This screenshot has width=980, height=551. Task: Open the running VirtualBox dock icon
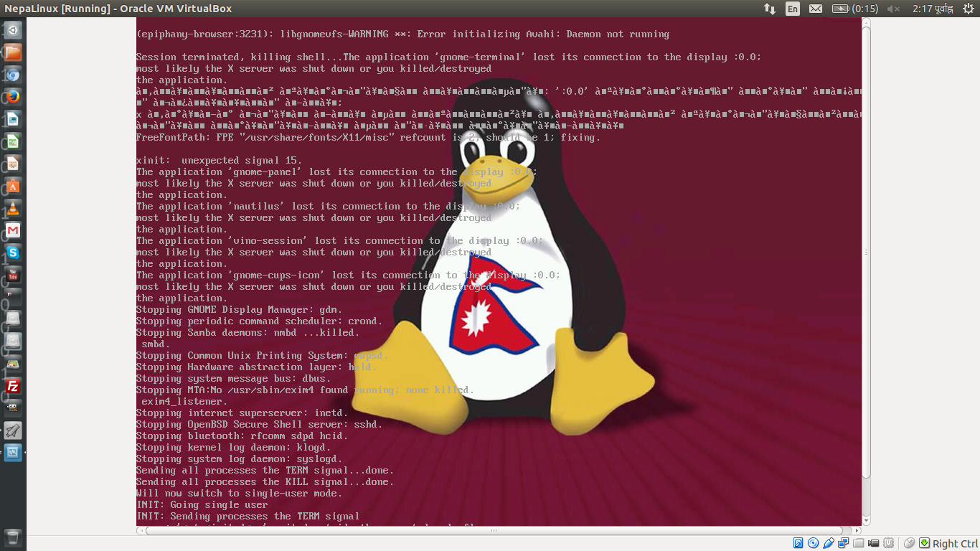tap(13, 453)
